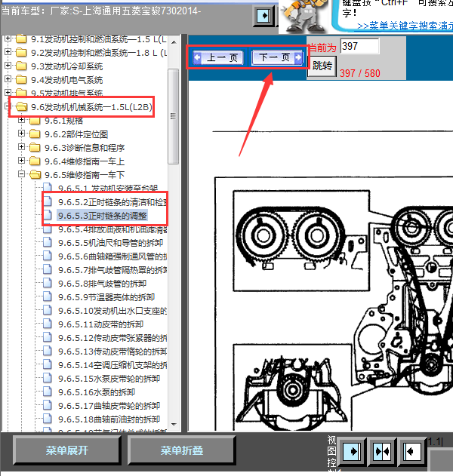Open 9.6.5.3正时链条的调整 document
Viewport: 453px width, 476px height.
pos(103,216)
